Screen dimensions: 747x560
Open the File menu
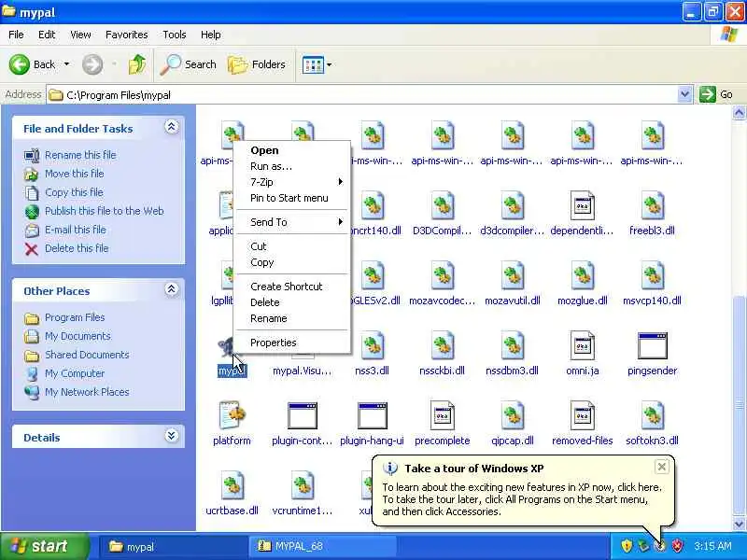pos(16,35)
